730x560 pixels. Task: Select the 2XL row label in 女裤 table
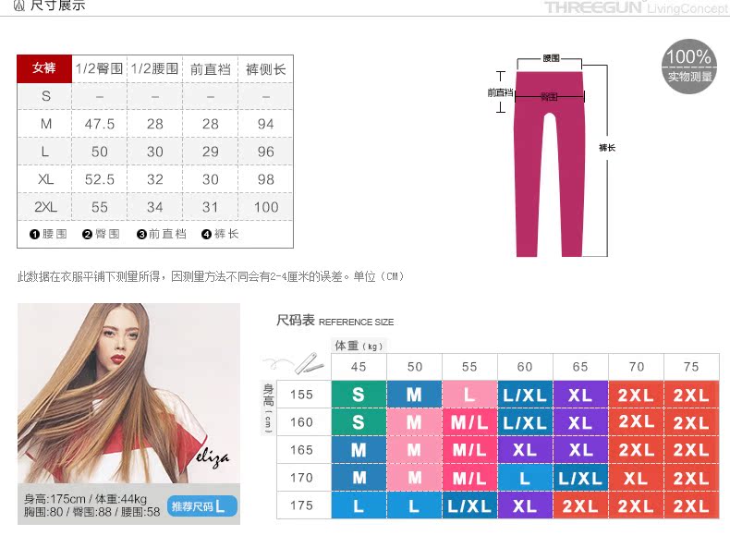coord(45,207)
